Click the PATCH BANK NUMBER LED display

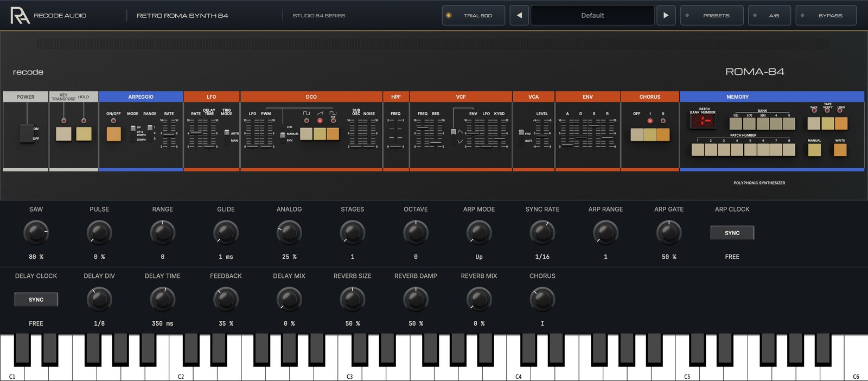click(703, 121)
